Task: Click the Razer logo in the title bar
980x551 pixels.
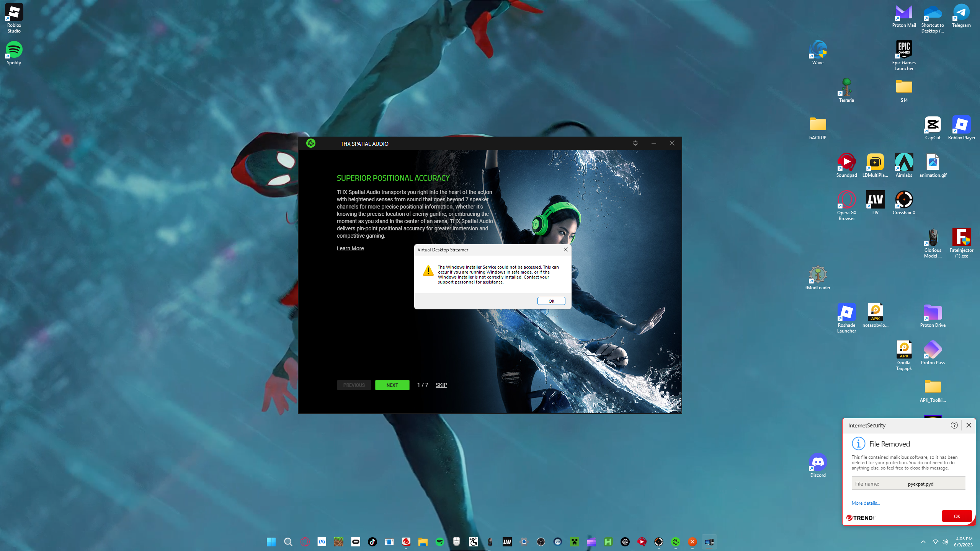Action: 311,143
